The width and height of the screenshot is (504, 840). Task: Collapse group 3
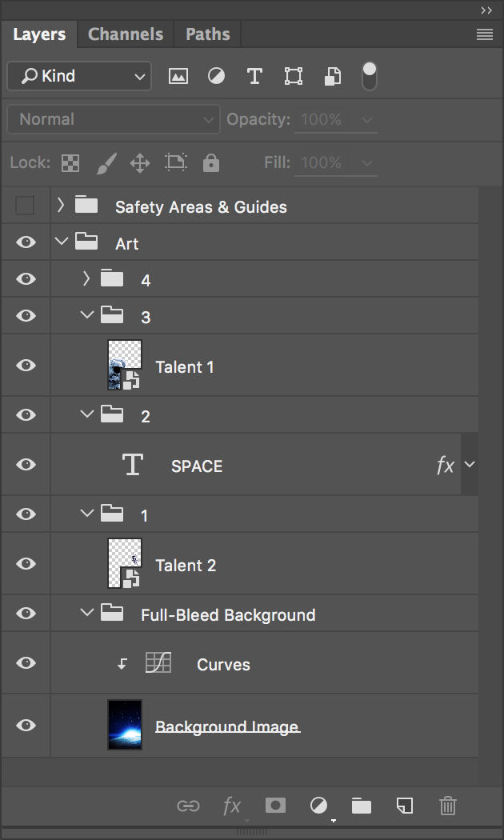click(x=86, y=315)
